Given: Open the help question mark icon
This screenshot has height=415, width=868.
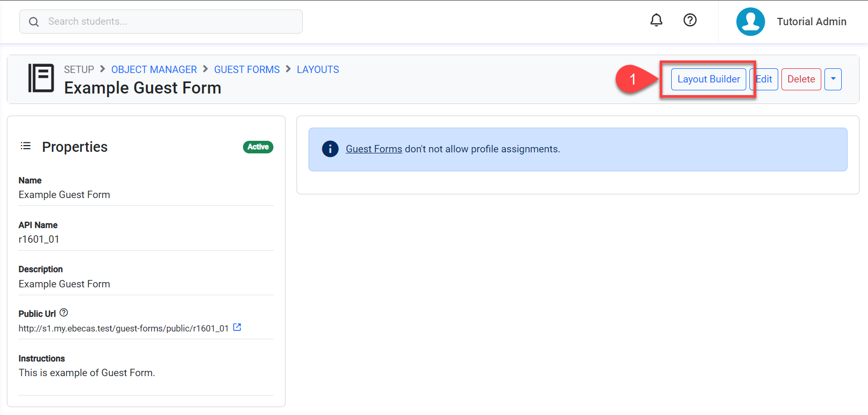Looking at the screenshot, I should coord(690,20).
